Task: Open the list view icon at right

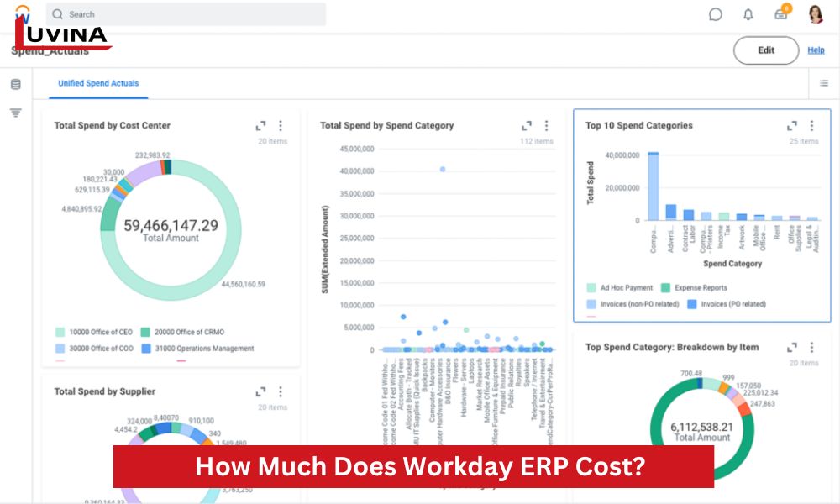Action: (823, 83)
